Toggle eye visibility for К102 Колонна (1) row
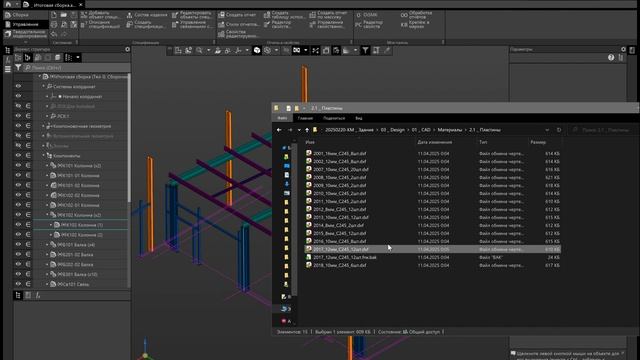The image size is (640, 360). point(18,225)
